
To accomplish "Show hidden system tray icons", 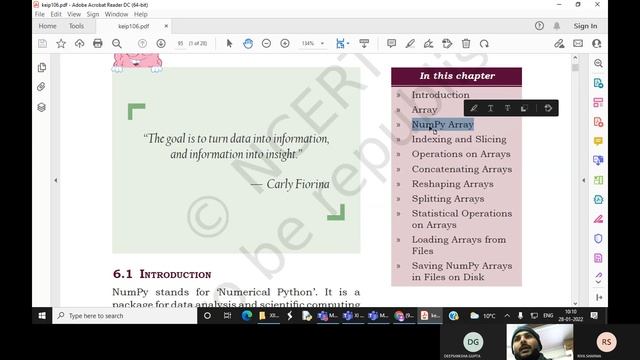I will coord(507,316).
